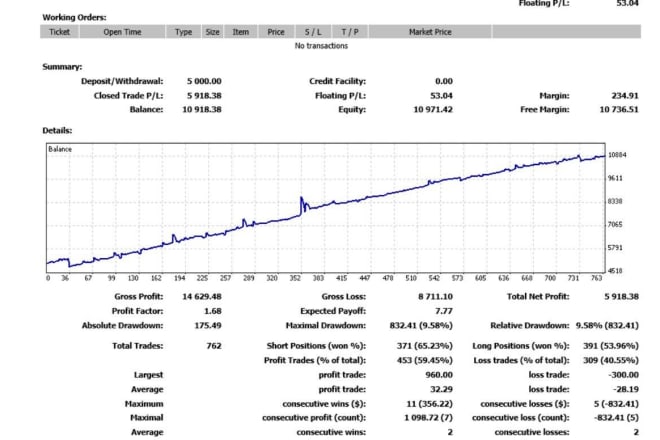Select the Gross Profit value 14 629.48
This screenshot has height=440, width=660.
coord(202,296)
